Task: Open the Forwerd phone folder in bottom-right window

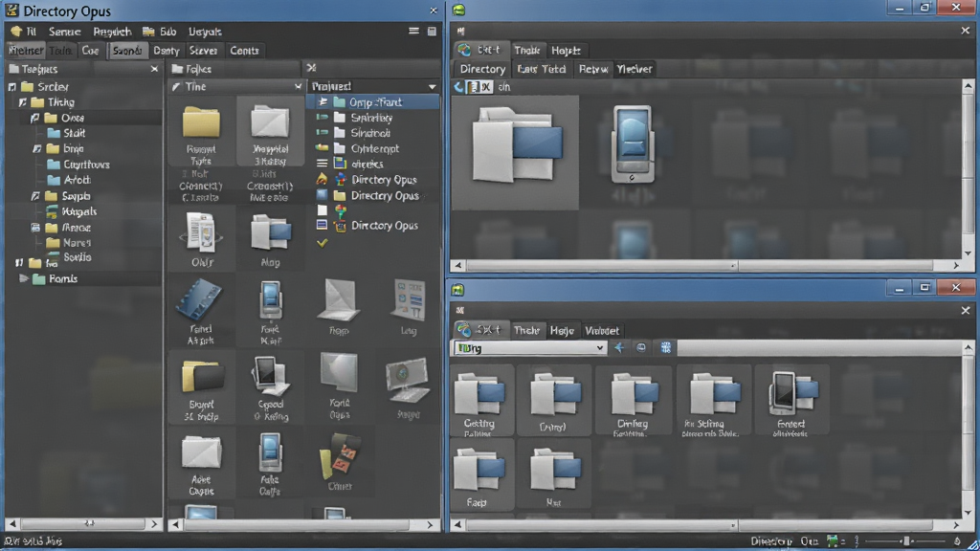Action: 791,400
